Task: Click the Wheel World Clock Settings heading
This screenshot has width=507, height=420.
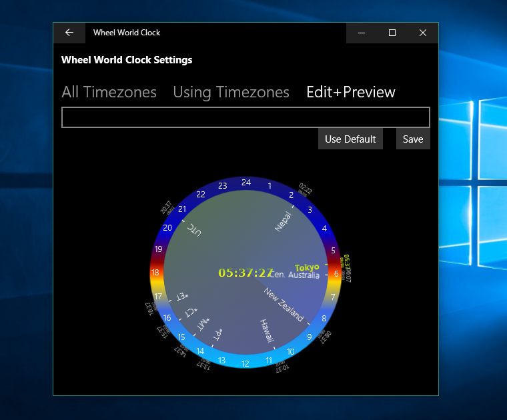Action: [127, 60]
